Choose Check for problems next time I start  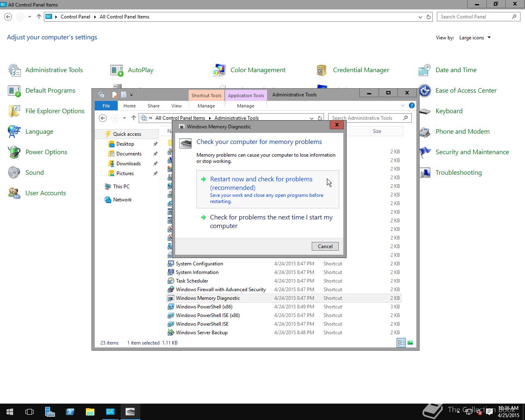coord(268,221)
